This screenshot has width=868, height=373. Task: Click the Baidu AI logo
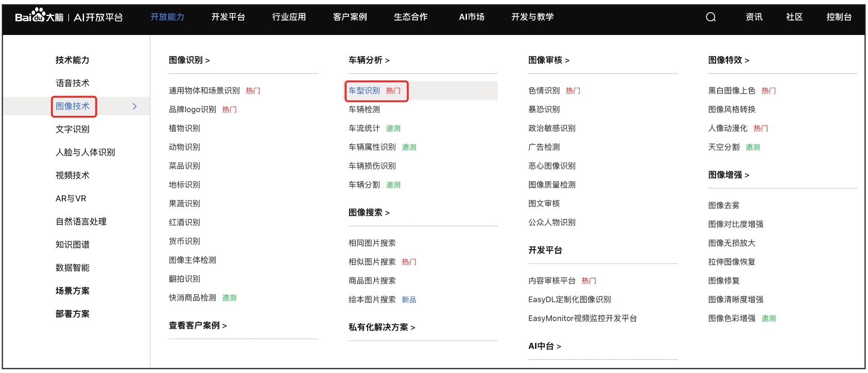click(x=69, y=16)
